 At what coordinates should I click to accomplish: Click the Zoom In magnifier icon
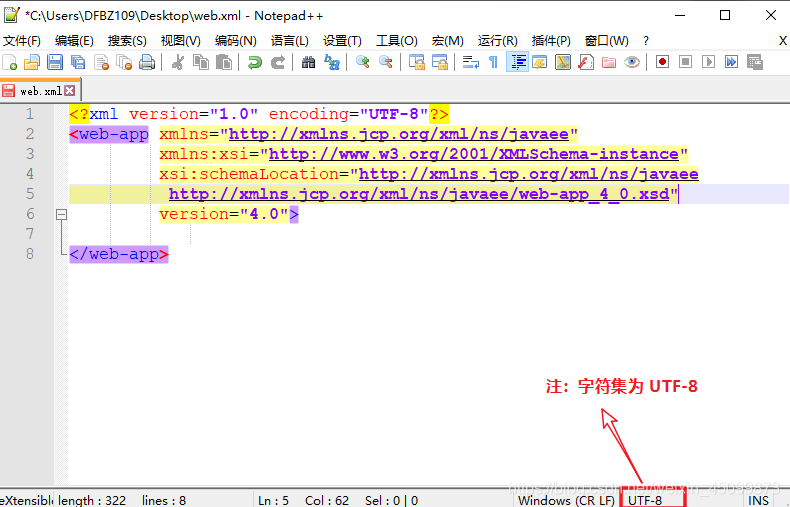tap(362, 62)
